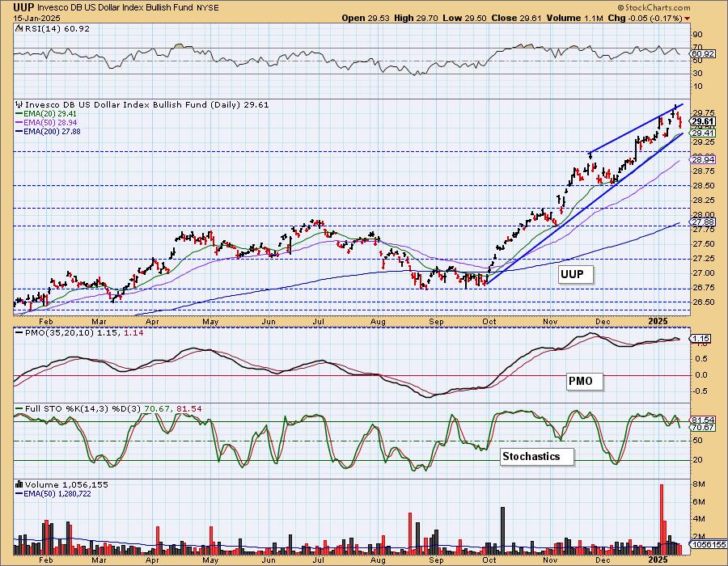
Task: Click the 60.92 RSI value tag
Action: pyautogui.click(x=702, y=54)
